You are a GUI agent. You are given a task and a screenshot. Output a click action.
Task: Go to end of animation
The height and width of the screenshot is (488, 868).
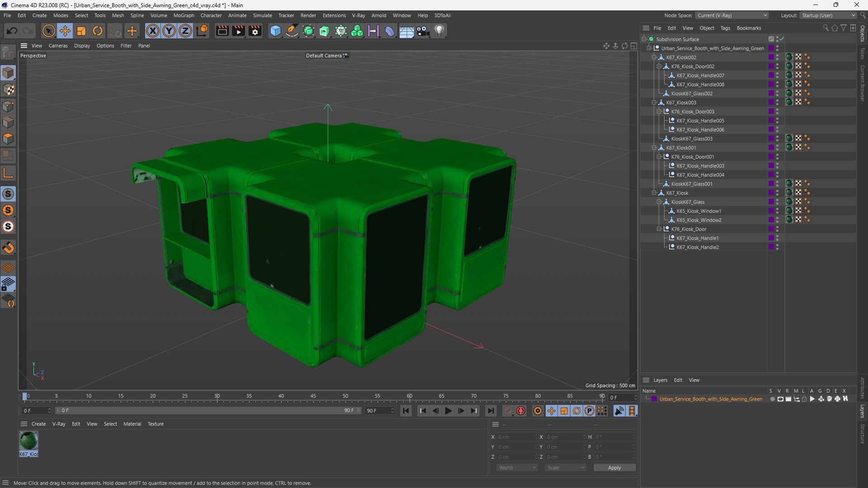(x=491, y=411)
